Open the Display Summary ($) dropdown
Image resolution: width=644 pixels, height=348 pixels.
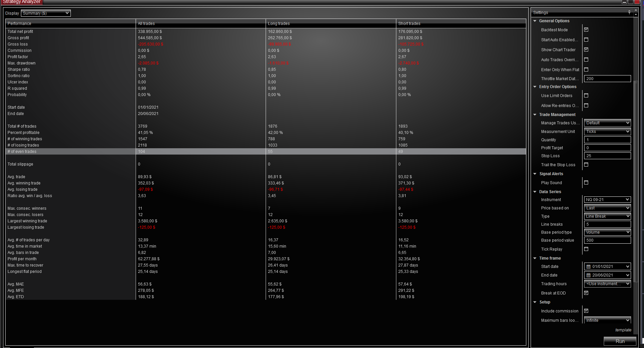tap(46, 13)
